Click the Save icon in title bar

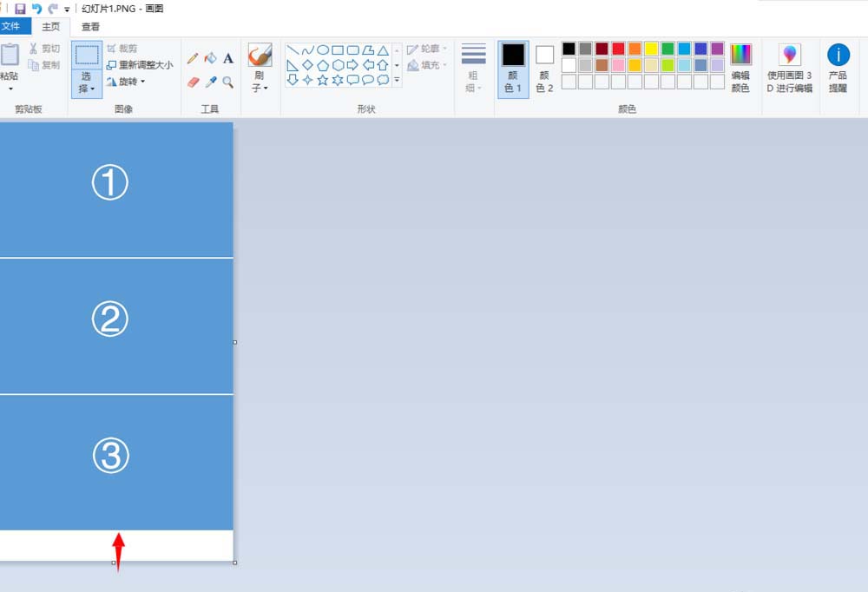(20, 9)
